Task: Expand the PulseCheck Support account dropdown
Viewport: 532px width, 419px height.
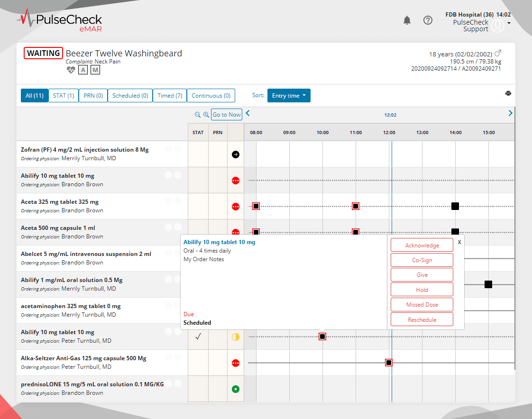Action: click(508, 22)
